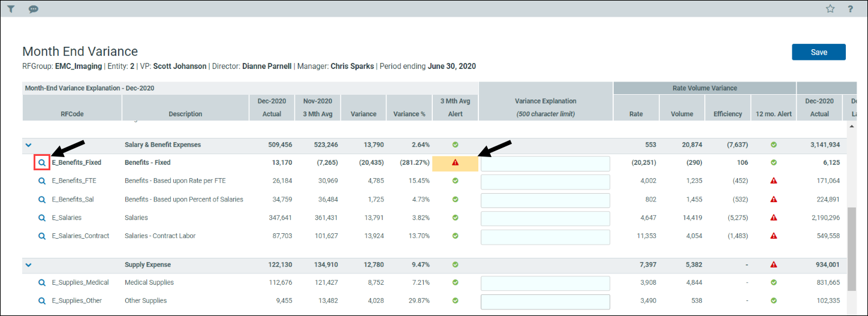Mark page as favorite with star icon
This screenshot has width=868, height=316.
coord(830,9)
